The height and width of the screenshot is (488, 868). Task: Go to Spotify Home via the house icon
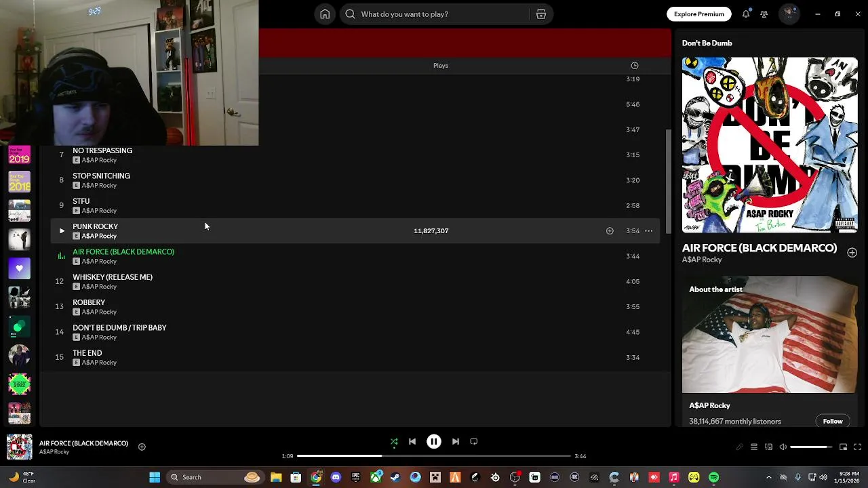[325, 14]
